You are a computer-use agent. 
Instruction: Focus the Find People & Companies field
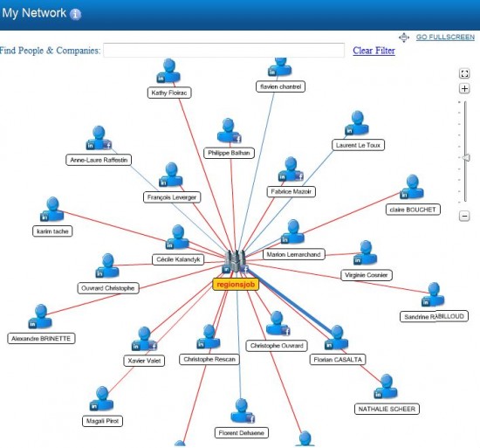pos(223,51)
